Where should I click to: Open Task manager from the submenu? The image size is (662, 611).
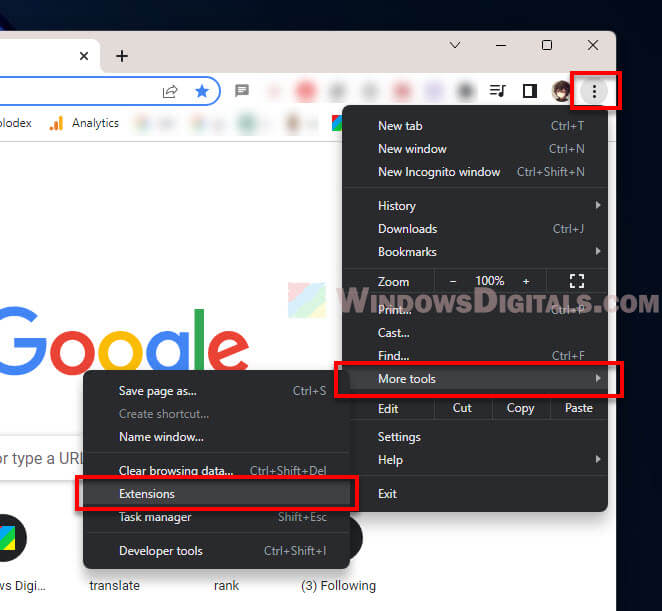pos(217,517)
